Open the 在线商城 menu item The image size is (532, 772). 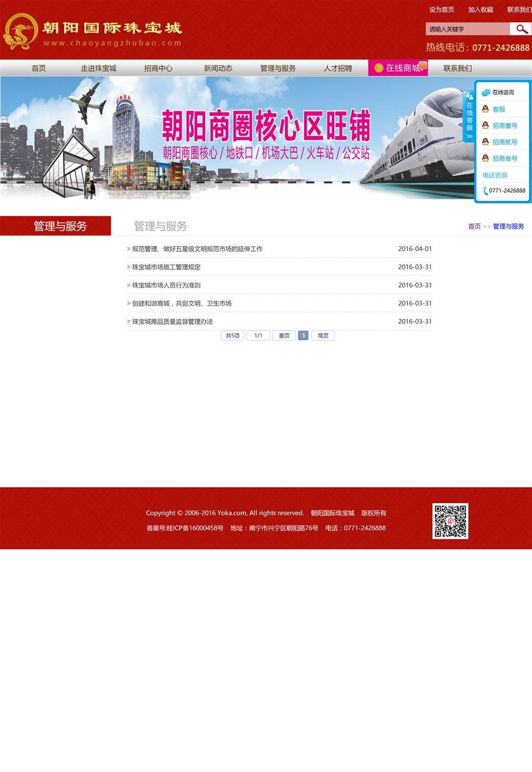tap(398, 68)
